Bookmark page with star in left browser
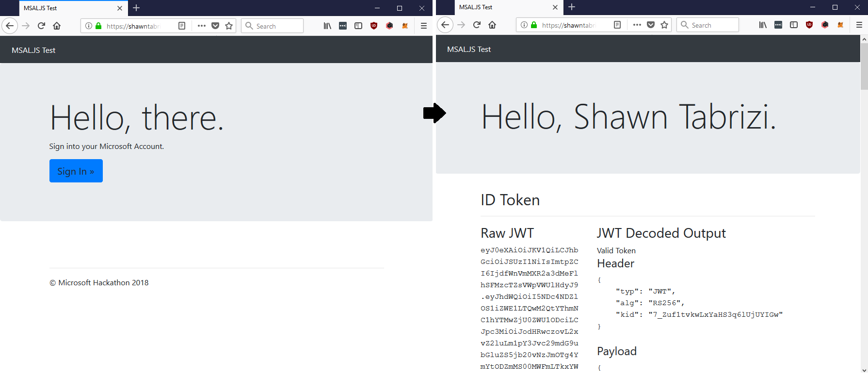Viewport: 868px width, 376px height. (x=229, y=26)
